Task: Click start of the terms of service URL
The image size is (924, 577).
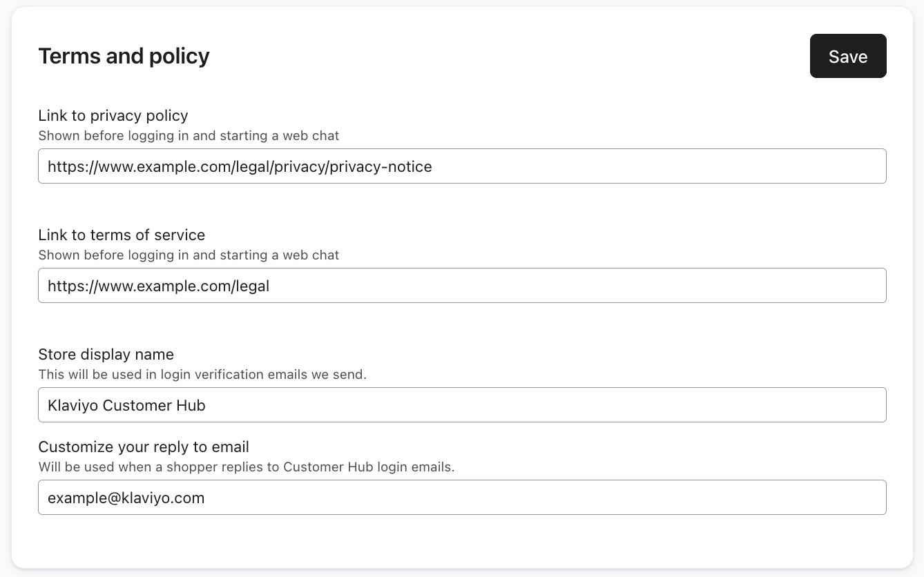Action: [48, 286]
